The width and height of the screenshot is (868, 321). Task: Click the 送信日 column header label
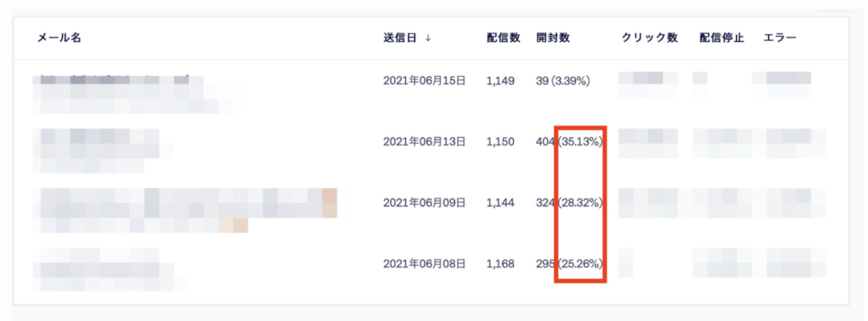400,38
